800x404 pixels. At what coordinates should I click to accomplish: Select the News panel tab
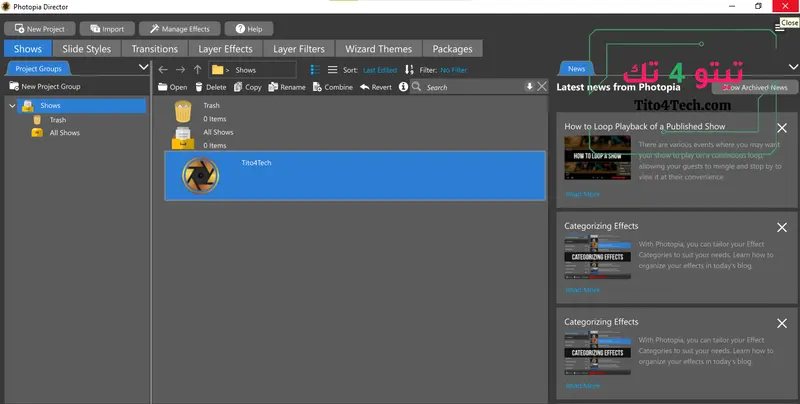tap(577, 68)
